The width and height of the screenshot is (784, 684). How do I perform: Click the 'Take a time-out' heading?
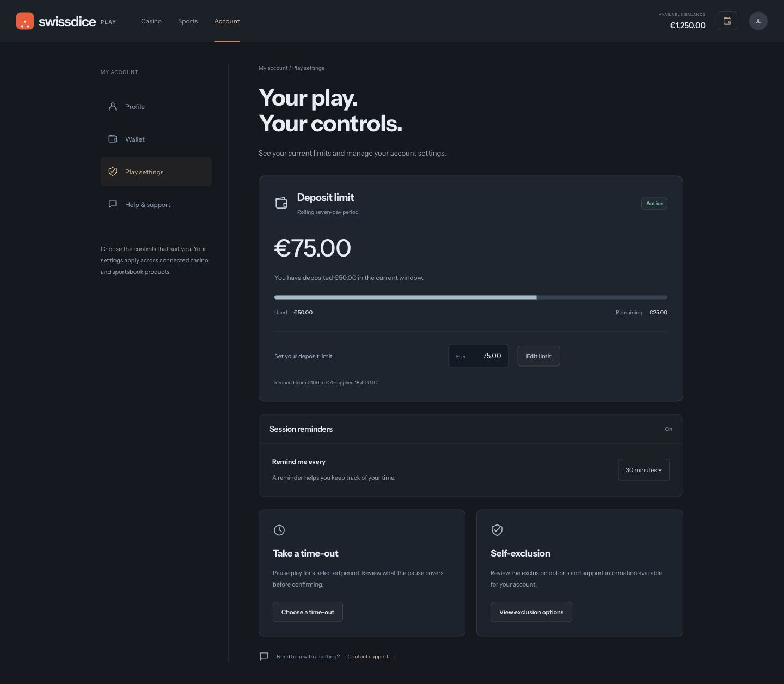pos(305,553)
